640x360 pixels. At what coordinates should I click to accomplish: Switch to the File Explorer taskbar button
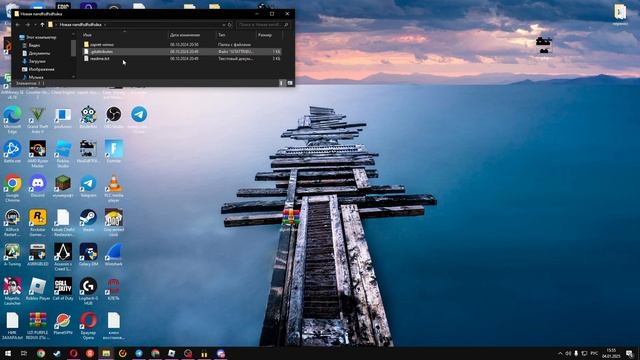(106, 353)
